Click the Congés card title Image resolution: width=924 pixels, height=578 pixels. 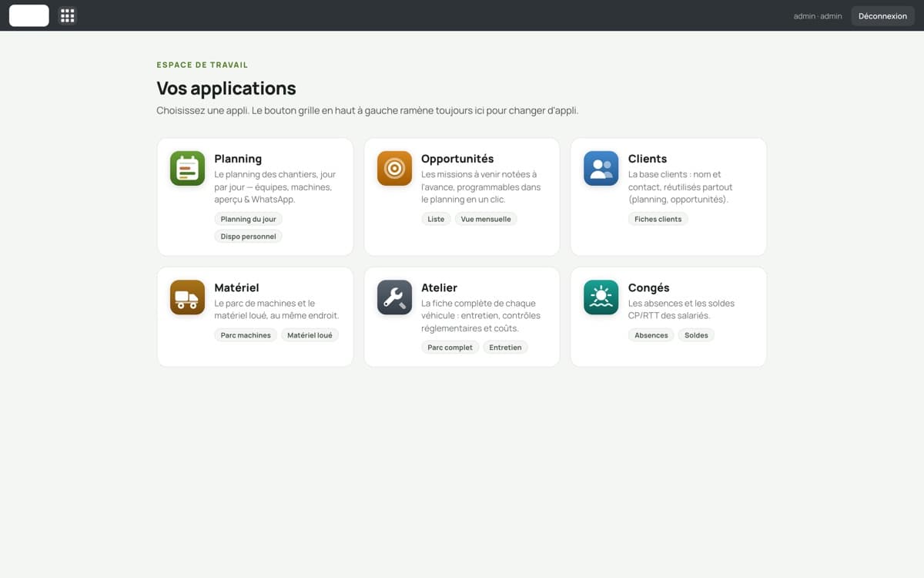pos(648,287)
